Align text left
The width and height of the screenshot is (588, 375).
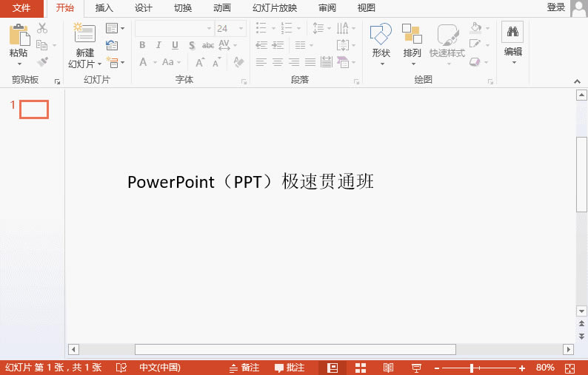[x=261, y=62]
